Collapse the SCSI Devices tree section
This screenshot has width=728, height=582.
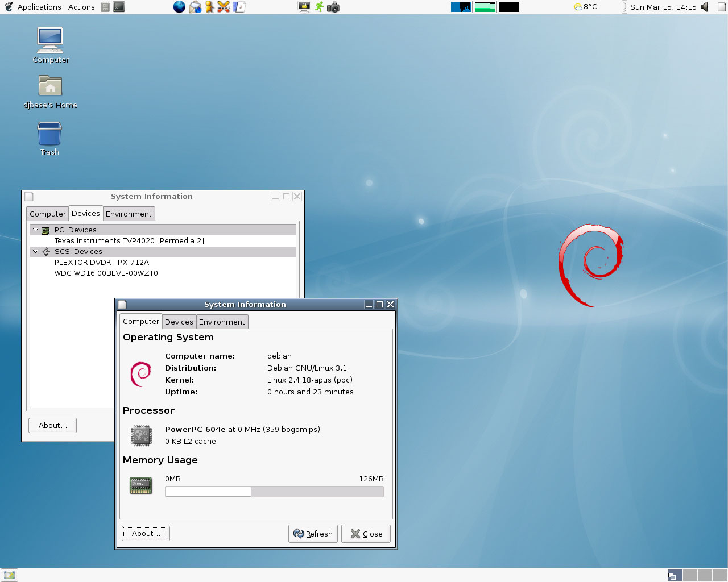(x=36, y=251)
